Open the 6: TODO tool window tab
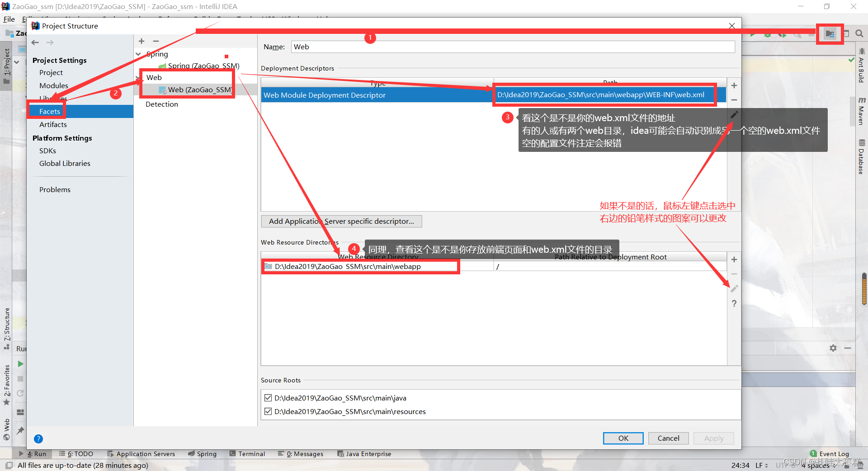Image resolution: width=868 pixels, height=471 pixels. [x=76, y=454]
